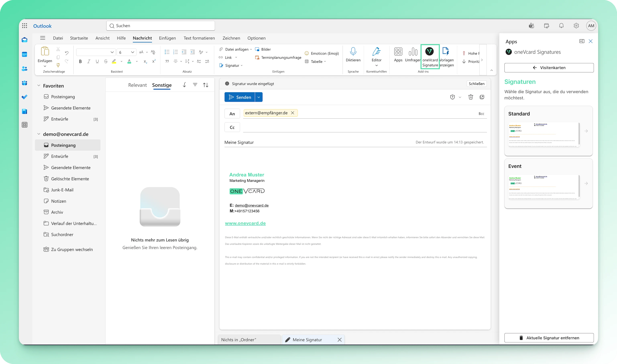
Task: Go back to Visitenkarten
Action: 549,68
